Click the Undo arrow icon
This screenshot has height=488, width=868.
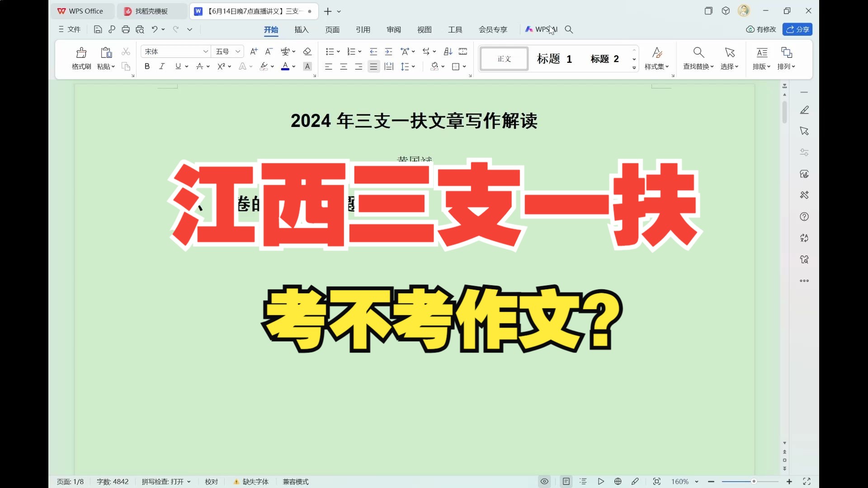(x=155, y=29)
